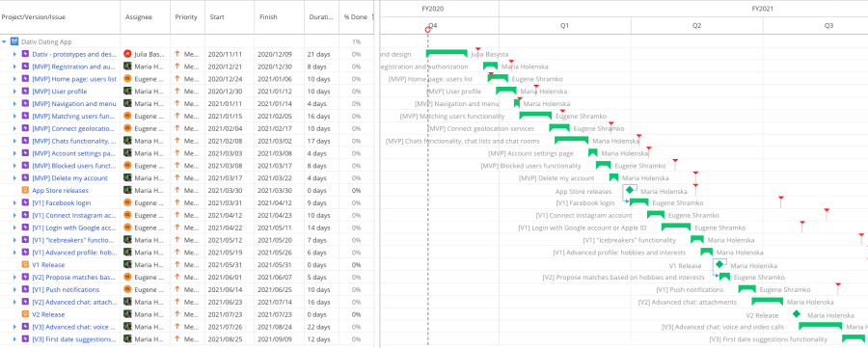Click priority arrow on [V1] Connect Instagram row
868x348 pixels.
[177, 215]
